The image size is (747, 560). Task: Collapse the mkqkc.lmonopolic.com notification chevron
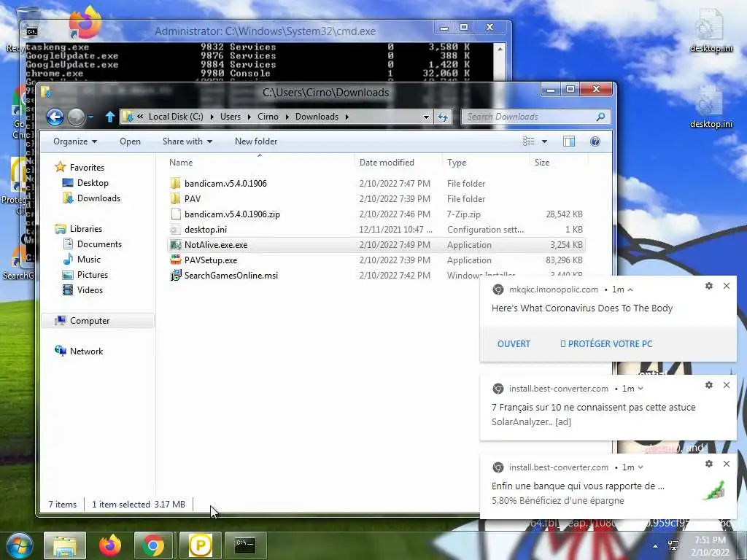click(x=630, y=289)
